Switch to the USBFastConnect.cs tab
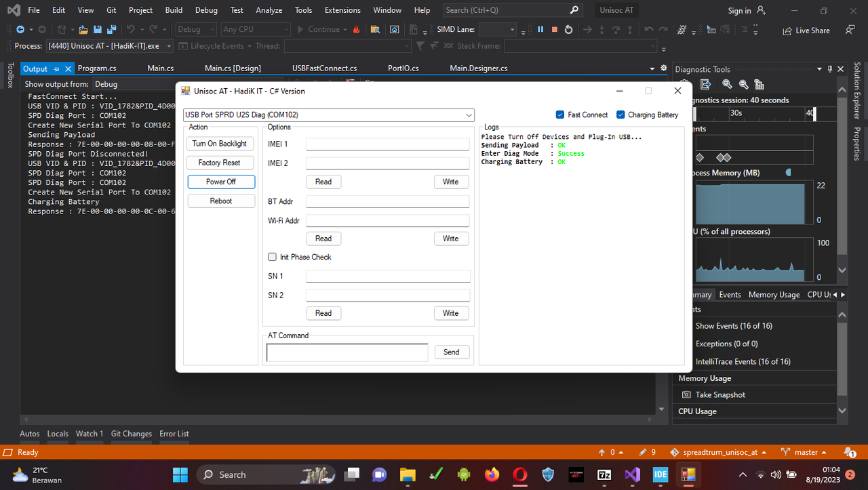The height and width of the screenshot is (490, 868). click(324, 68)
